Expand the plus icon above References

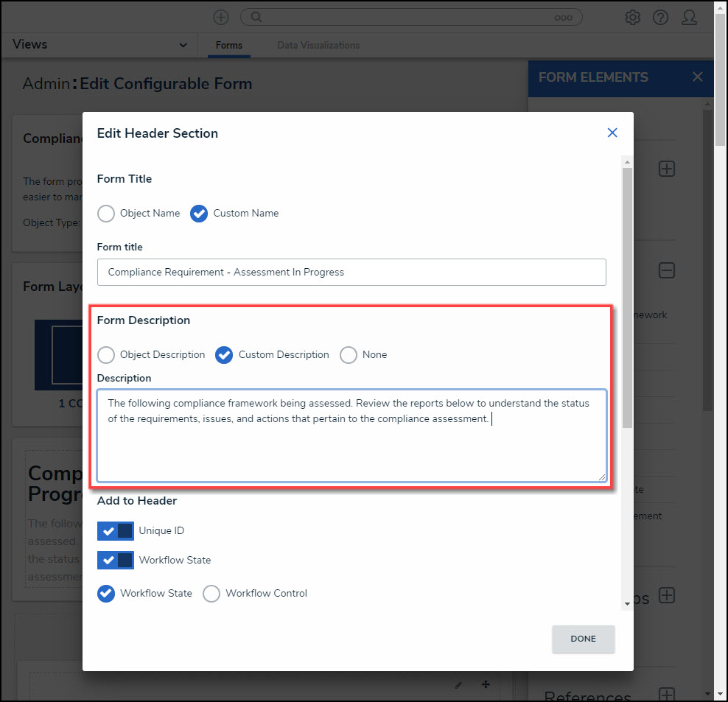click(x=667, y=595)
